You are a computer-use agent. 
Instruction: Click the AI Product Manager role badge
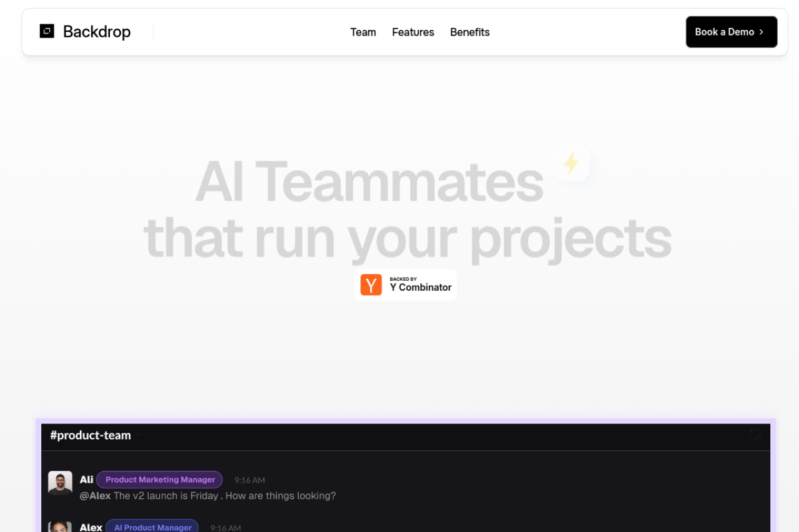152,526
